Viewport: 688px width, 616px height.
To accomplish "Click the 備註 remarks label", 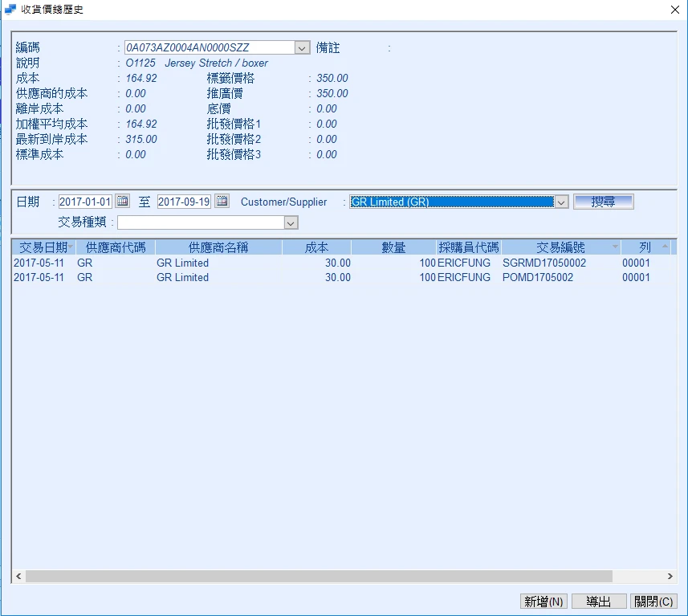I will tap(328, 47).
